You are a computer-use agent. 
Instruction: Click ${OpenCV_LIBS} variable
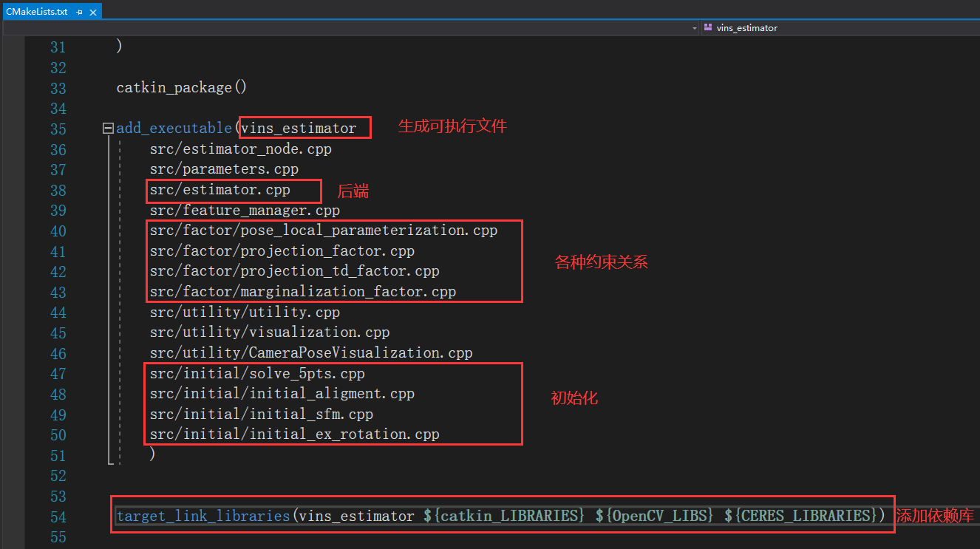(x=655, y=516)
